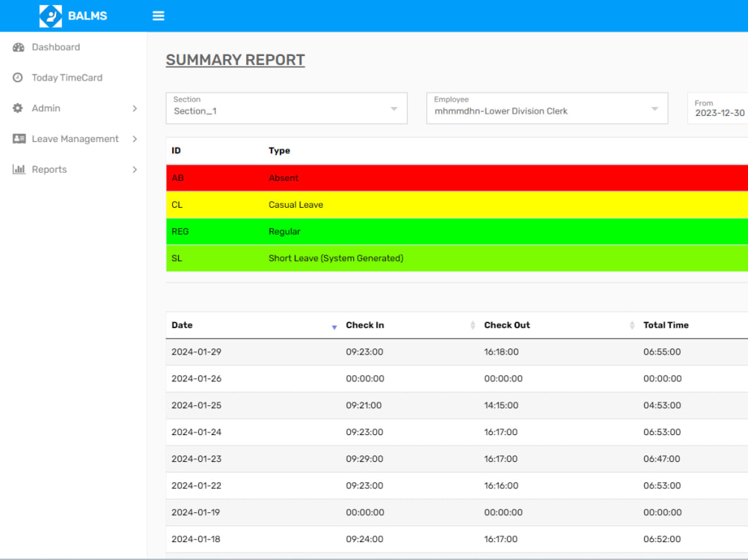The height and width of the screenshot is (560, 748).
Task: Click the AB legend ID
Action: pyautogui.click(x=177, y=178)
